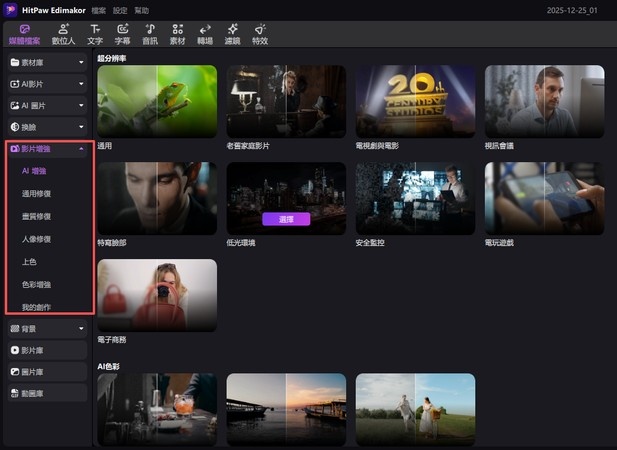The width and height of the screenshot is (617, 450).
Task: Open the 檔案 file menu
Action: click(x=98, y=9)
